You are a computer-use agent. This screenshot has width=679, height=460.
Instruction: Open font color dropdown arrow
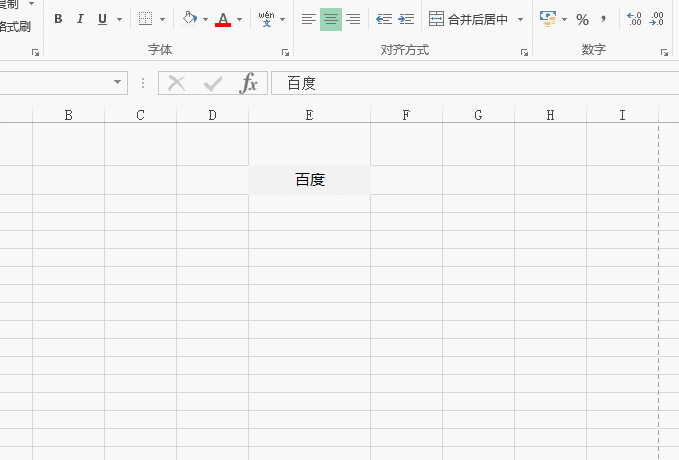click(239, 19)
